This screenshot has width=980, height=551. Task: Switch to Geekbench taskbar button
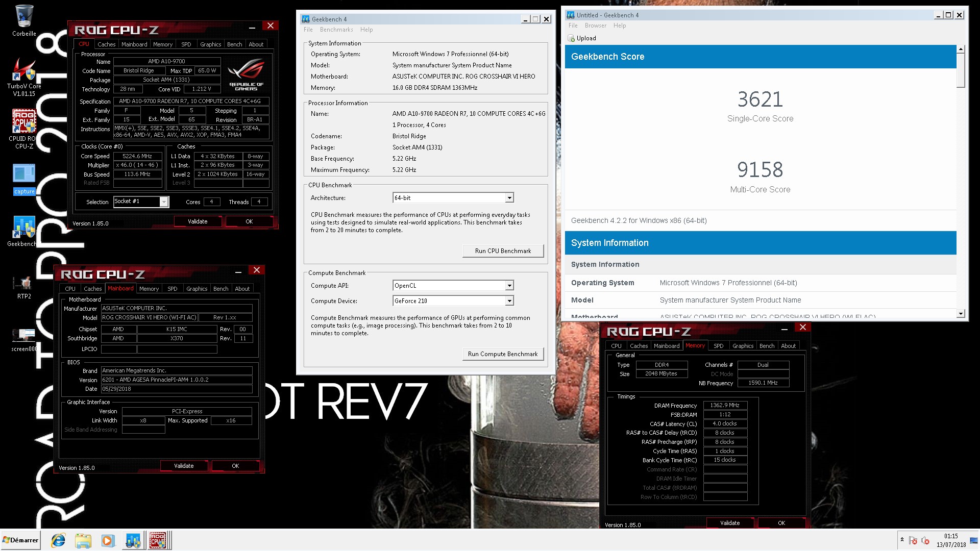133,540
